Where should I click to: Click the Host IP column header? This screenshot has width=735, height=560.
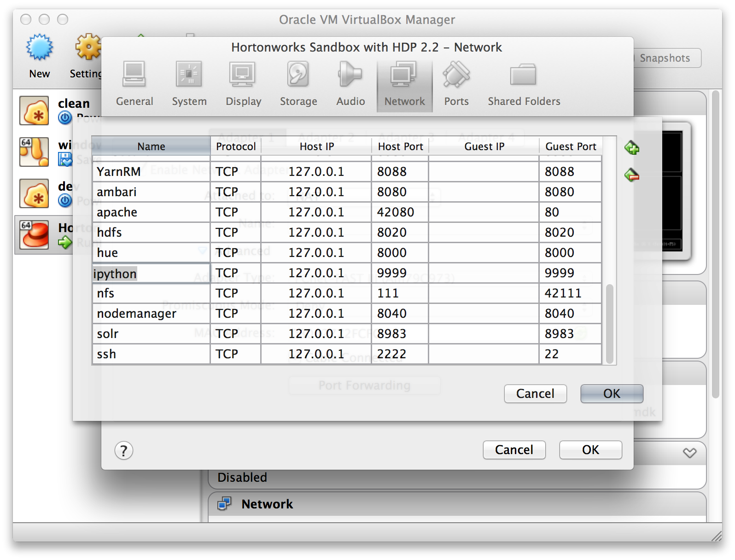316,146
